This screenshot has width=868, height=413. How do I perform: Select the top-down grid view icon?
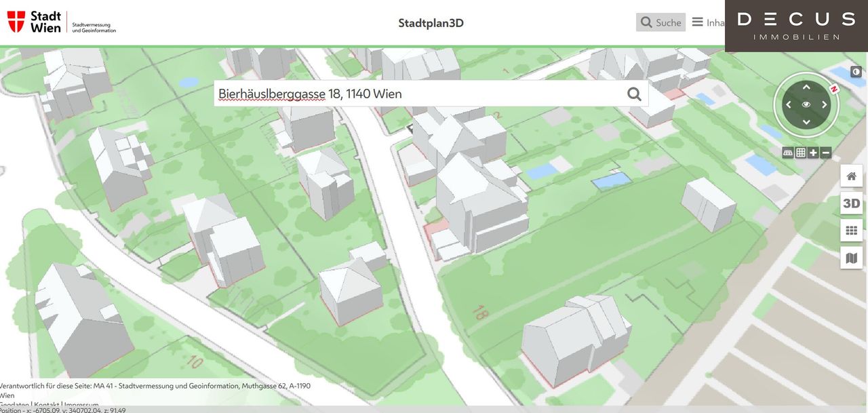coord(801,153)
